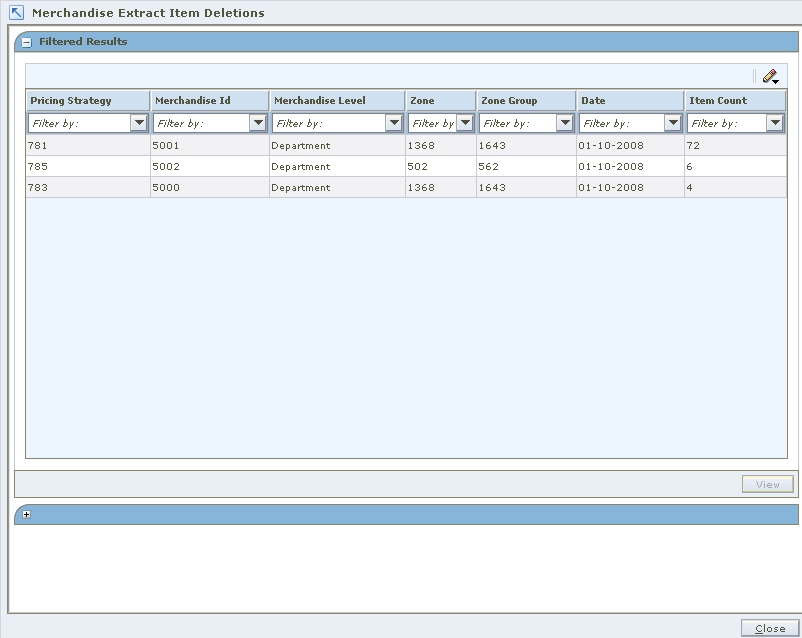Sort by Date column header

click(630, 100)
